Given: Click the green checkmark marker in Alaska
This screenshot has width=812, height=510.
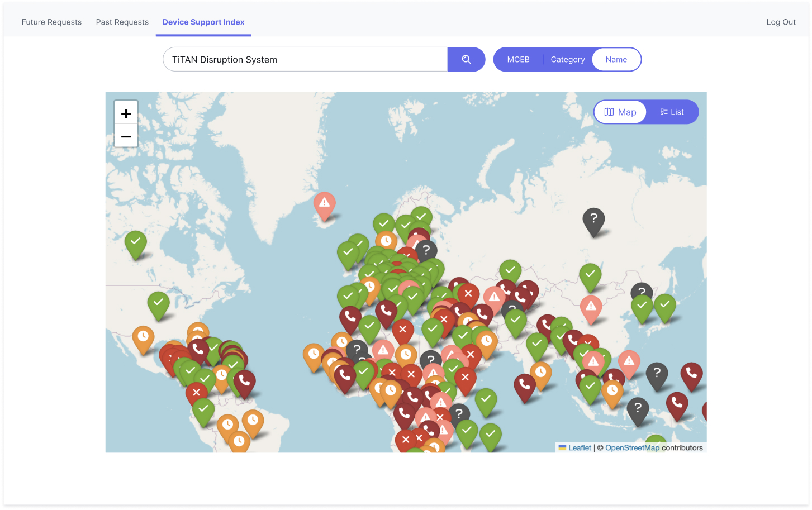Looking at the screenshot, I should pyautogui.click(x=135, y=242).
